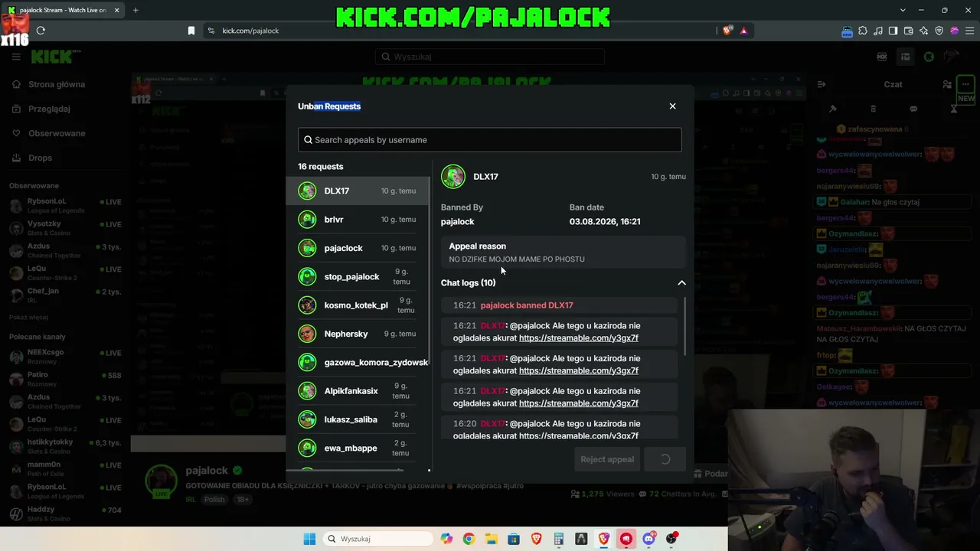Open the chat three-dots options menu
The height and width of the screenshot is (551, 980).
pyautogui.click(x=965, y=84)
